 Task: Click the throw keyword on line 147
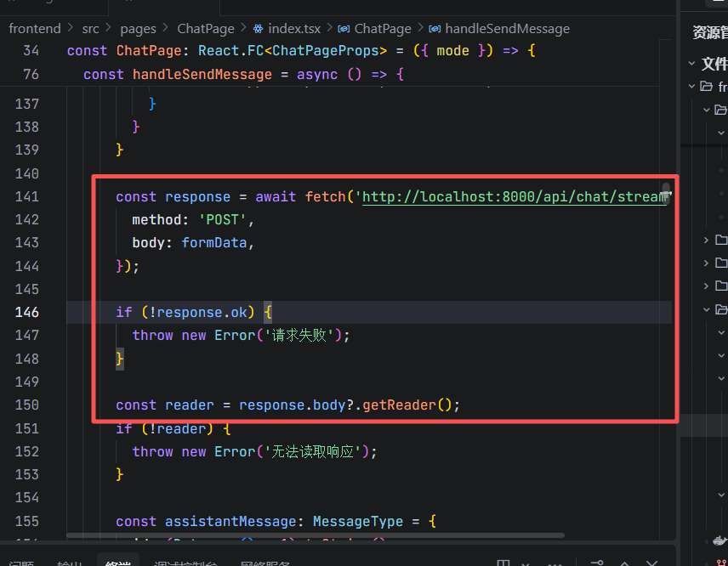153,336
